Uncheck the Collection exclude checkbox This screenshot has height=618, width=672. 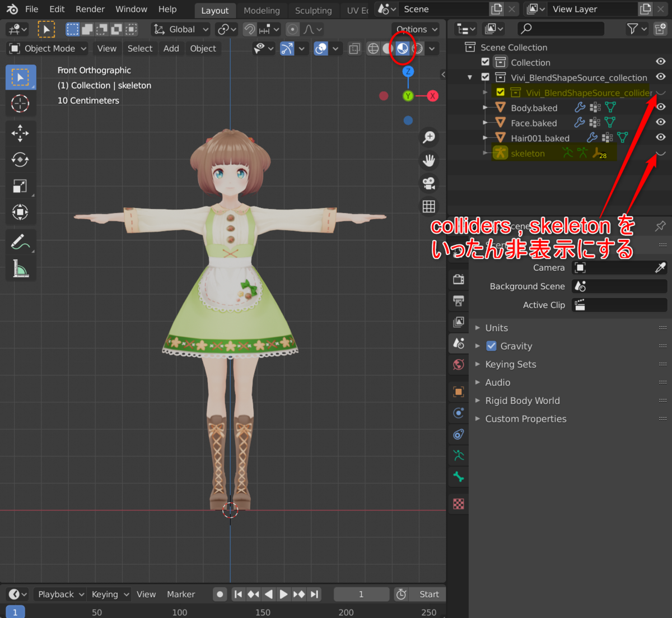pos(486,62)
